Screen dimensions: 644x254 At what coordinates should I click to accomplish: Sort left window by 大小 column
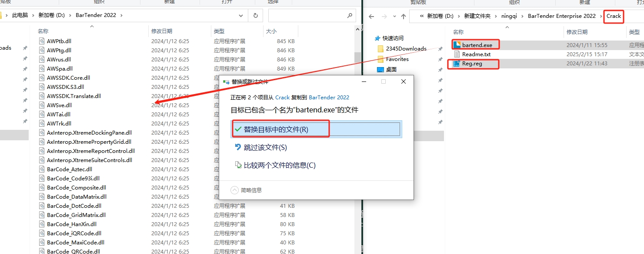(271, 31)
